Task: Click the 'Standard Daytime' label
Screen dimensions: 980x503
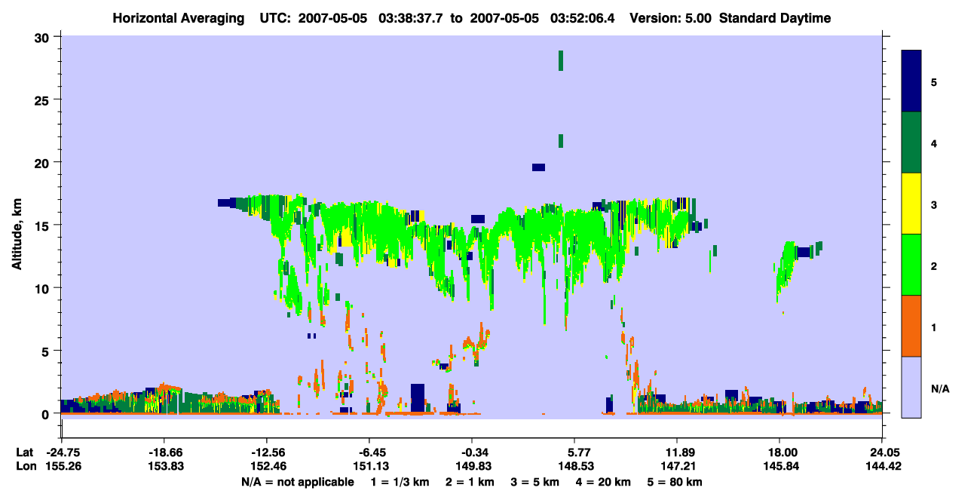Action: (x=775, y=18)
